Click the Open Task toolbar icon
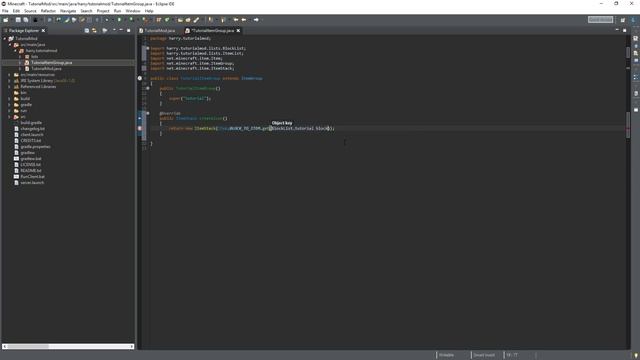Viewport: 640px width, 360px height. pos(188,20)
